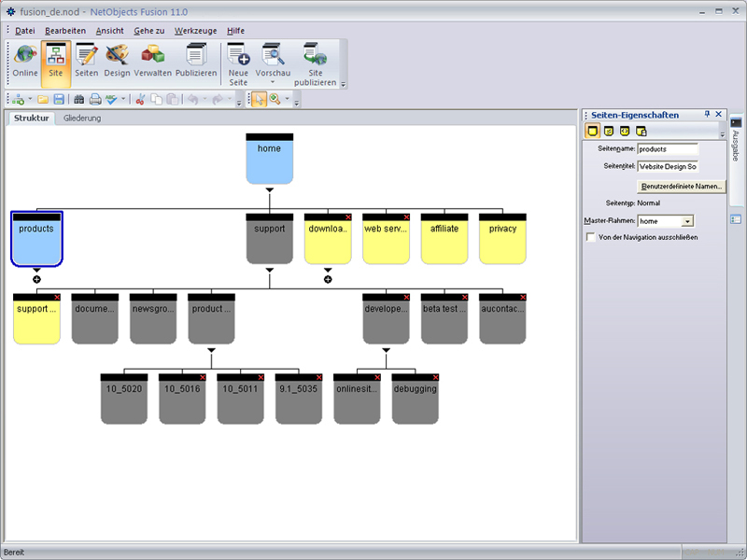Open the spell check dropdown arrow
This screenshot has height=560, width=747.
[123, 99]
